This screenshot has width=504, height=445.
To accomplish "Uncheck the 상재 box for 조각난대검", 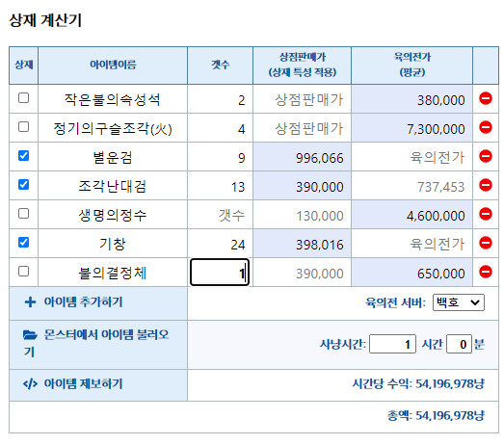I will pos(23,184).
